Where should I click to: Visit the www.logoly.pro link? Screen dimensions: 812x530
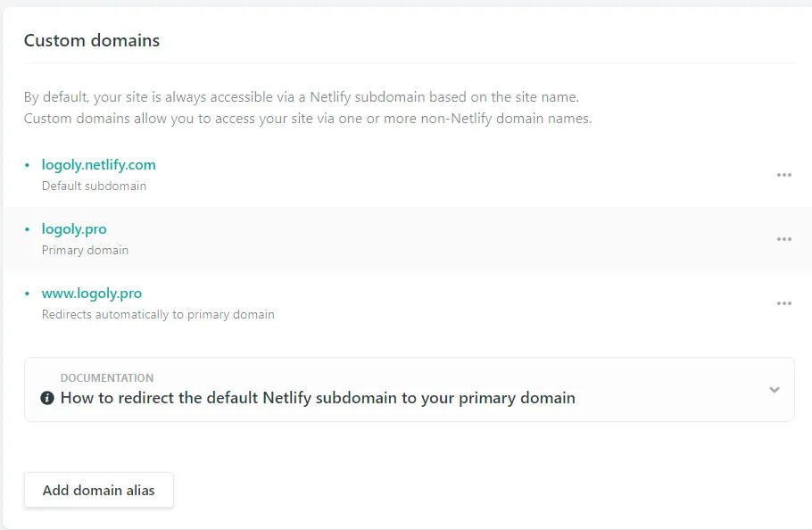92,294
